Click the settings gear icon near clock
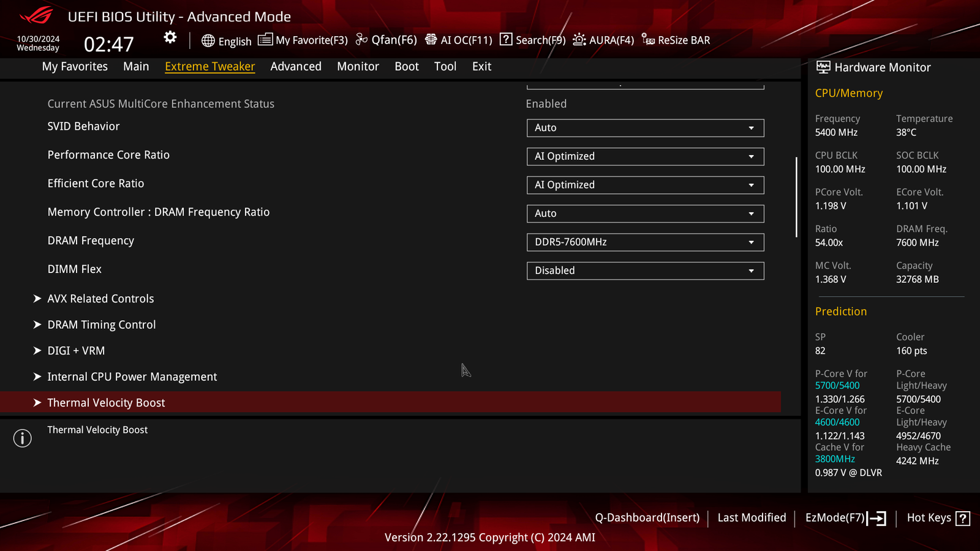Viewport: 980px width, 551px height. 170,37
